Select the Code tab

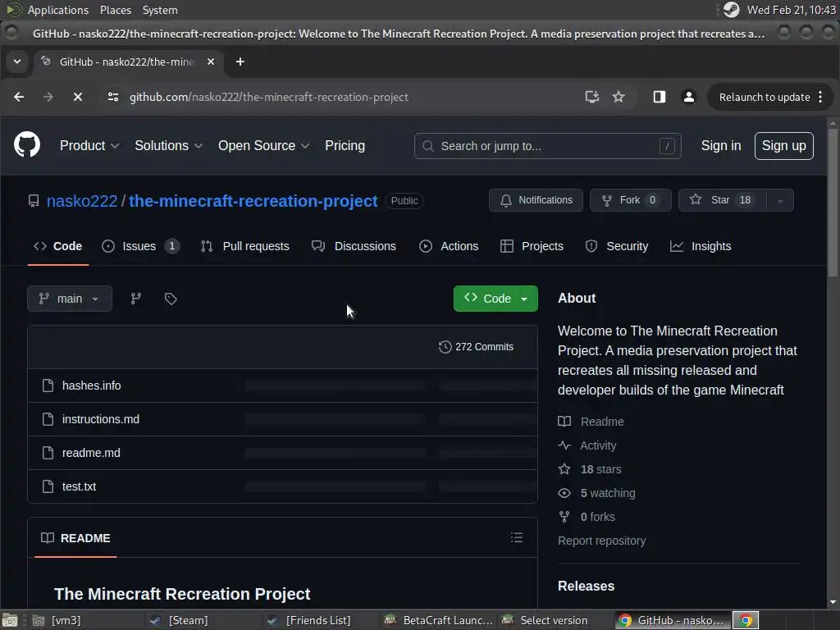coord(58,246)
